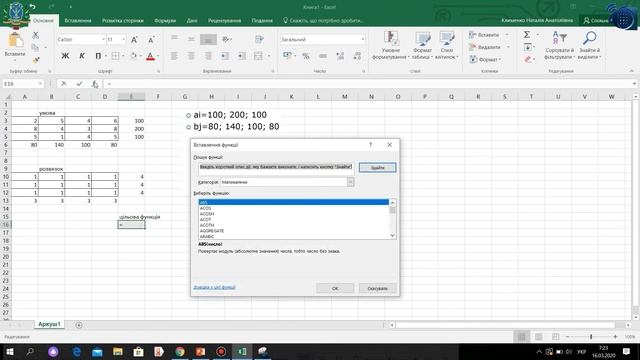Viewport: 640px width, 360px height.
Task: Apply percent style format
Action: click(306, 56)
